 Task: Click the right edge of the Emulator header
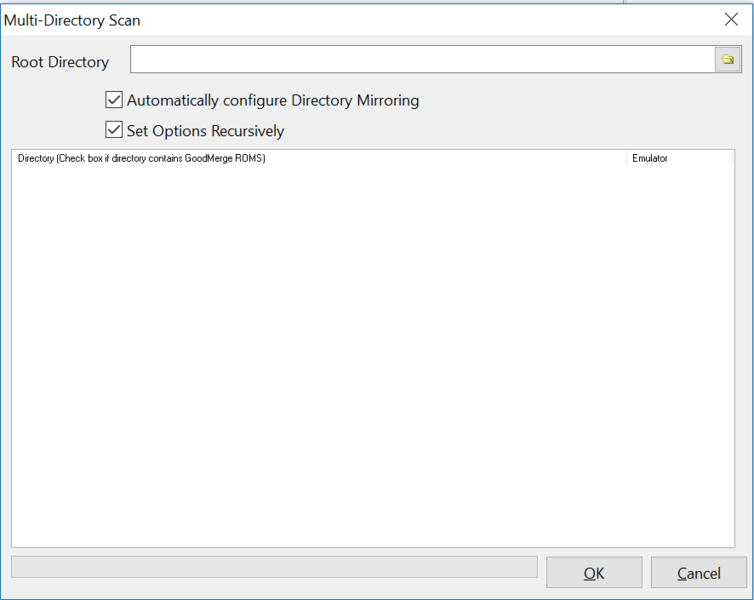click(733, 158)
